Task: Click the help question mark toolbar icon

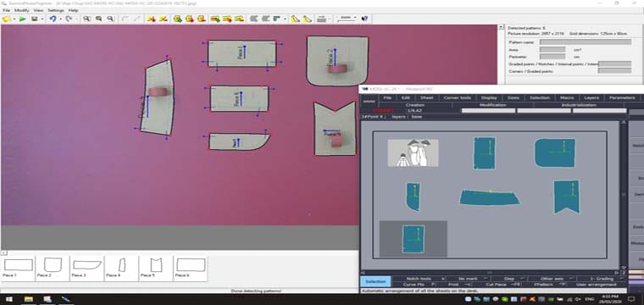Action: coord(364,19)
